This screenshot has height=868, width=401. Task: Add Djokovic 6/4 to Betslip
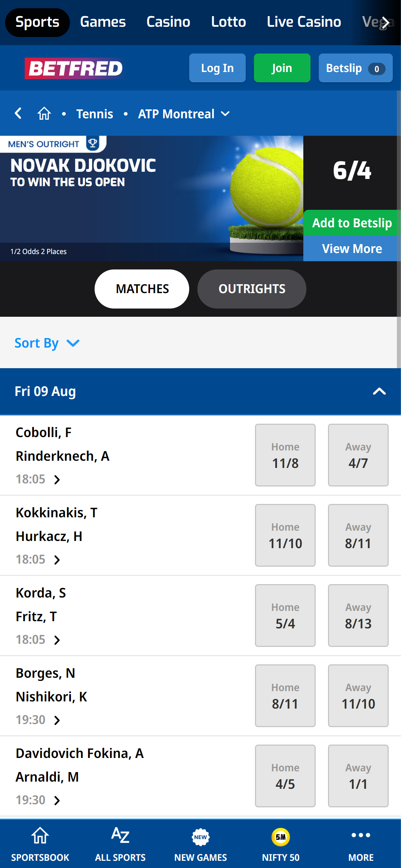352,223
